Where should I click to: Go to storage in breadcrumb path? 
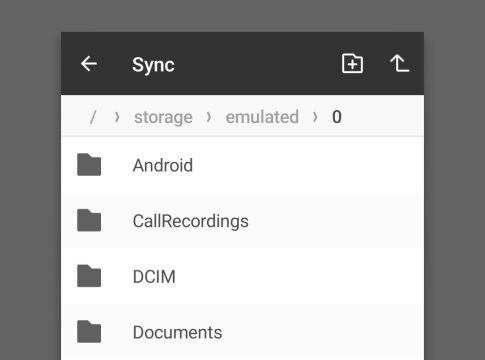tap(163, 117)
